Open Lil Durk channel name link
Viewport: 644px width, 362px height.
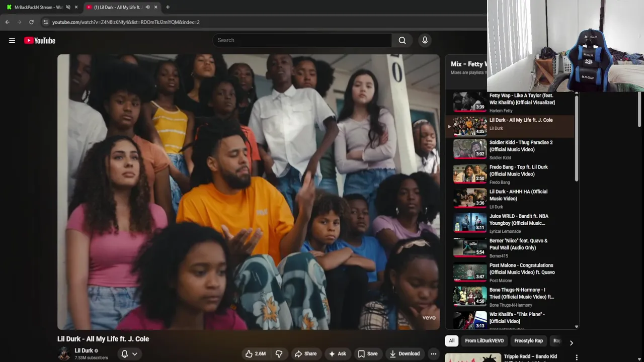pyautogui.click(x=84, y=350)
